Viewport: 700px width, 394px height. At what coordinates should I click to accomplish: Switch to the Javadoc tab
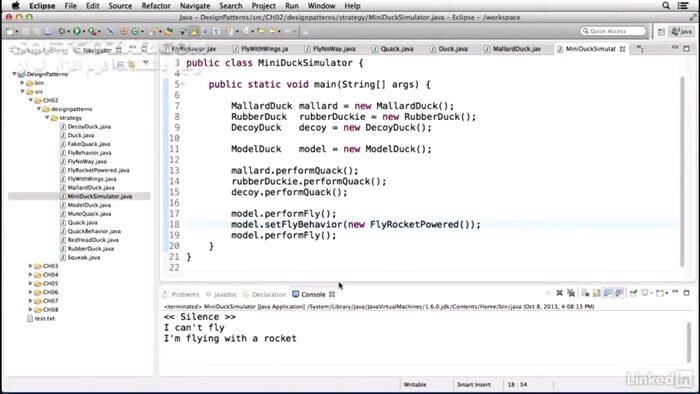click(221, 294)
